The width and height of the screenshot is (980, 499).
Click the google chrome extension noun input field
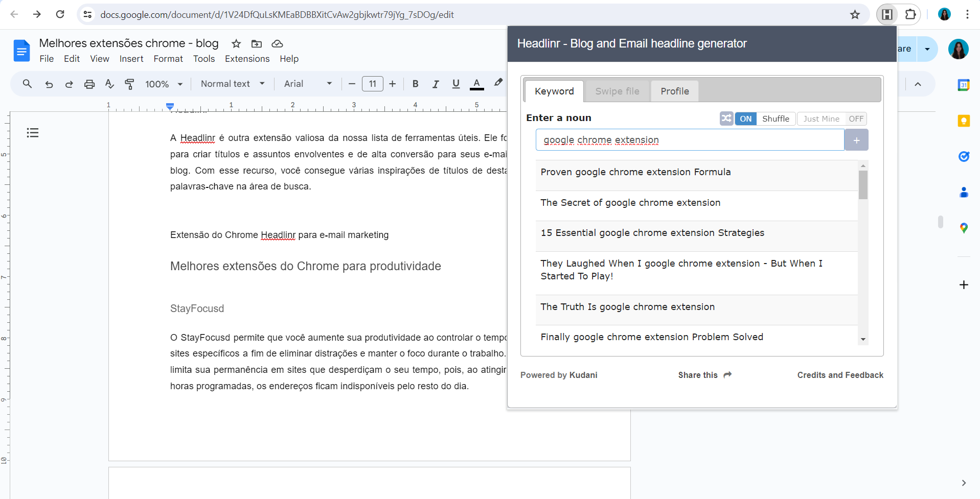tap(689, 140)
